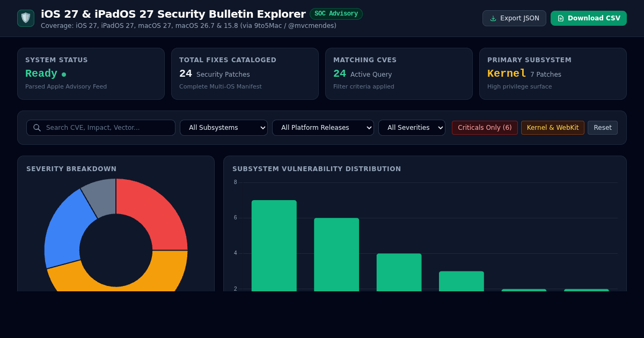644x338 pixels.
Task: Click the Total Fixes Cataloged card
Action: pos(245,74)
